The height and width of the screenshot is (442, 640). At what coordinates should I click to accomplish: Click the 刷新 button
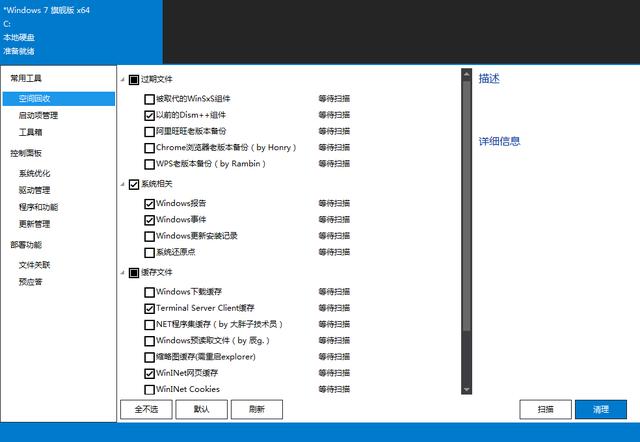(x=257, y=409)
